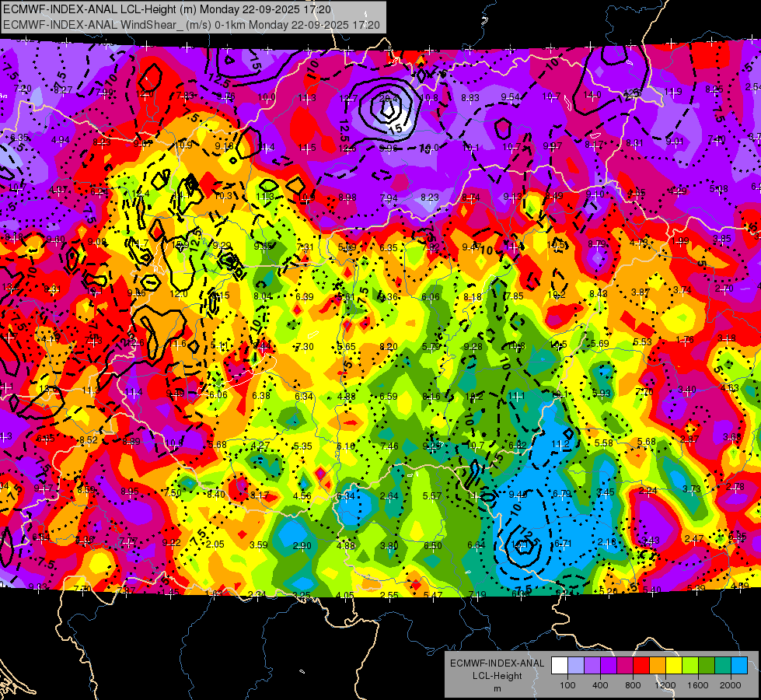Image resolution: width=761 pixels, height=700 pixels.
Task: Click the legend tick label 100
Action: (567, 685)
